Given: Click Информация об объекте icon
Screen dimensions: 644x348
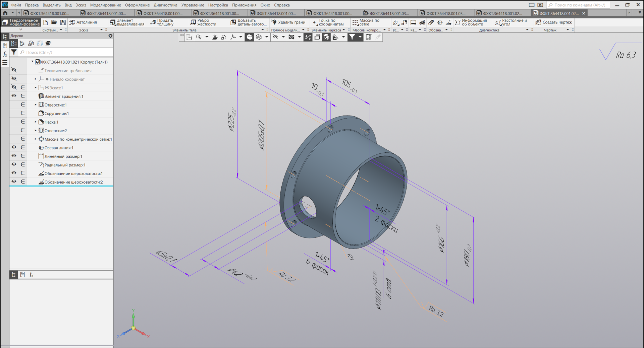Looking at the screenshot, I should (471, 22).
